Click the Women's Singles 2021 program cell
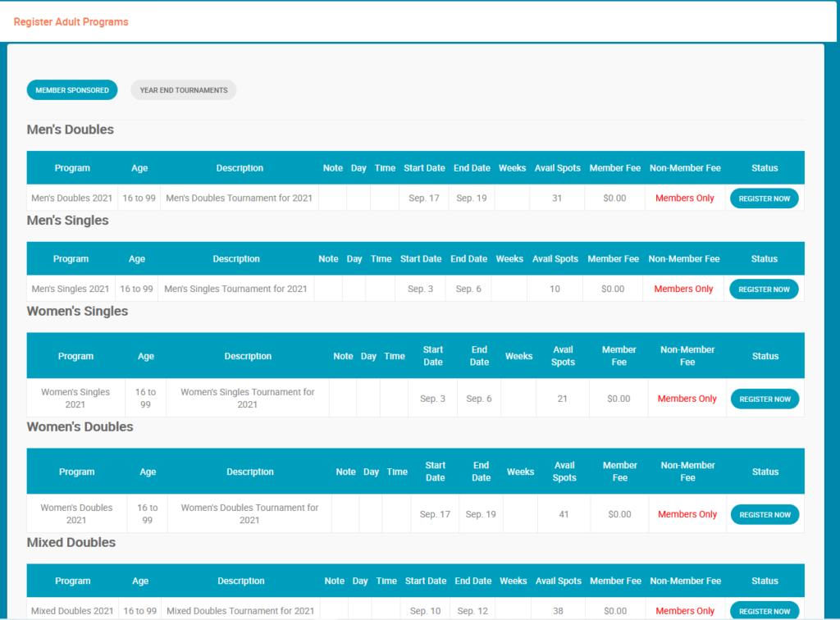The width and height of the screenshot is (840, 620). pos(75,399)
